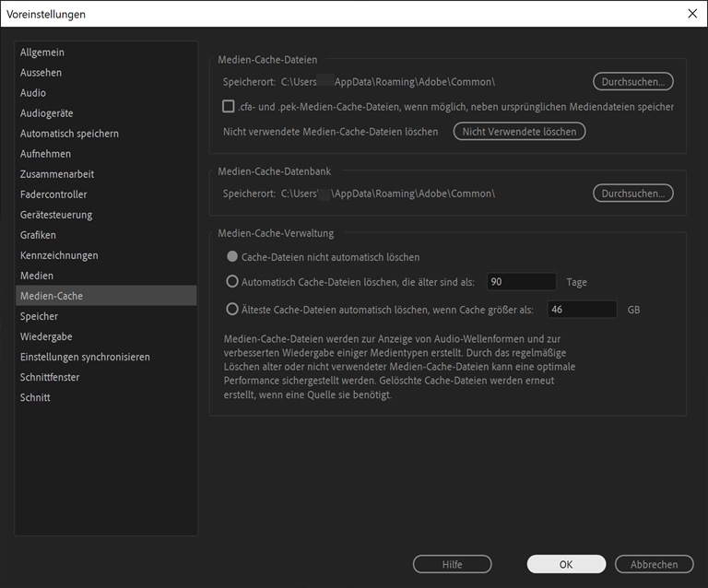
Task: Click Abbrechen to cancel
Action: click(654, 564)
